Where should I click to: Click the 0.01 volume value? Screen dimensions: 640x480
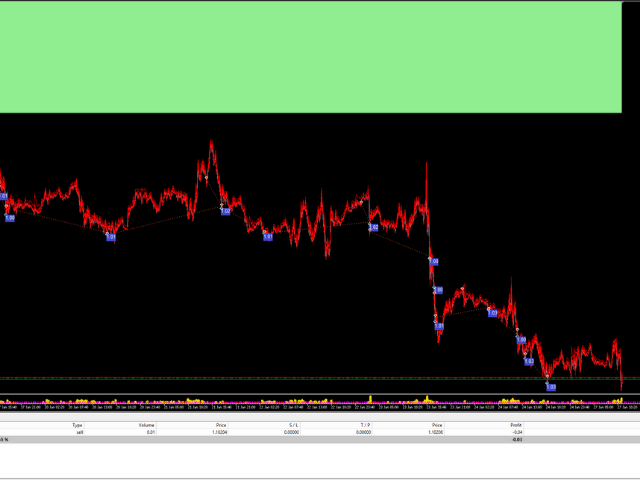tap(151, 432)
